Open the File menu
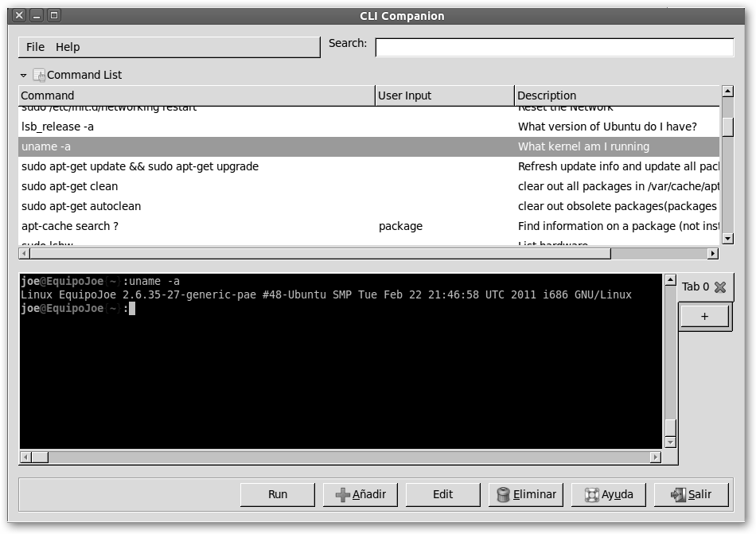The image size is (756, 534). click(35, 47)
